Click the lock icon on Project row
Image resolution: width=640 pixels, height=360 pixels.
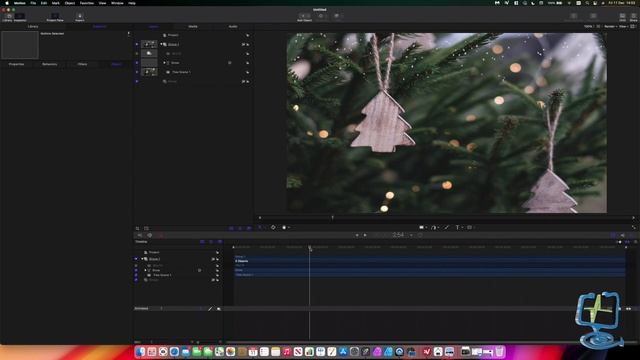pos(247,35)
